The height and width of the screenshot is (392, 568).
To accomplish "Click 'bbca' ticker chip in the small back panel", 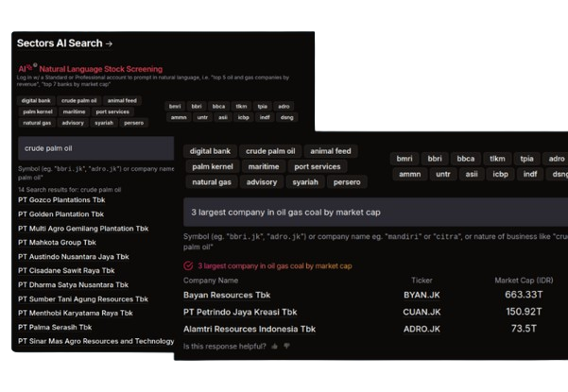I will pos(218,107).
